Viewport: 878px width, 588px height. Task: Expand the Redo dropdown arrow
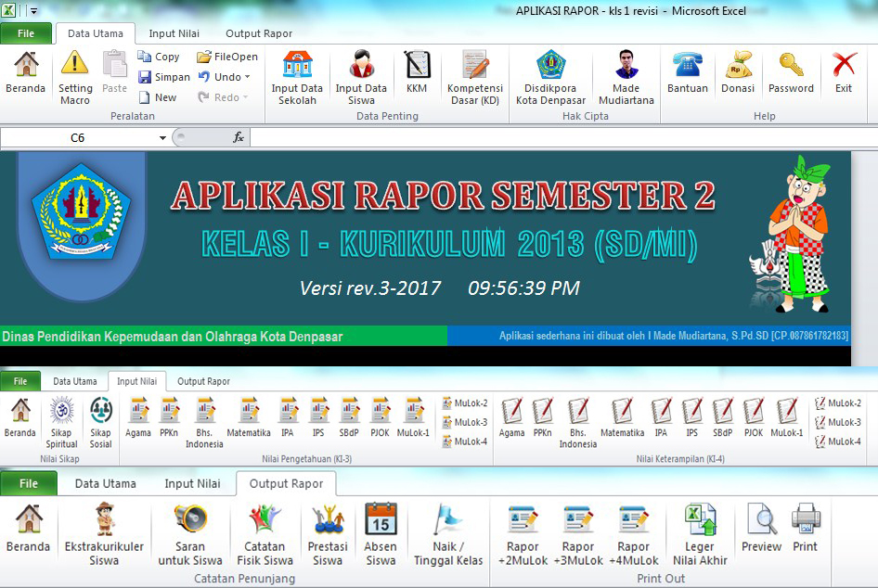[x=245, y=97]
